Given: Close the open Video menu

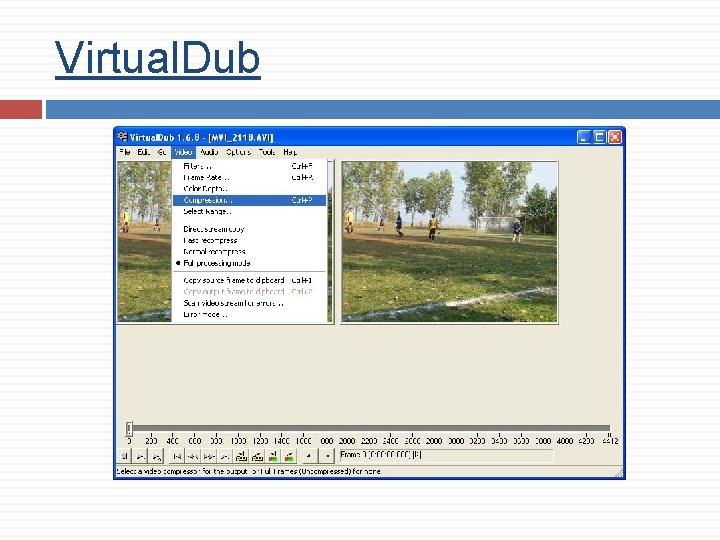Looking at the screenshot, I should 183,152.
